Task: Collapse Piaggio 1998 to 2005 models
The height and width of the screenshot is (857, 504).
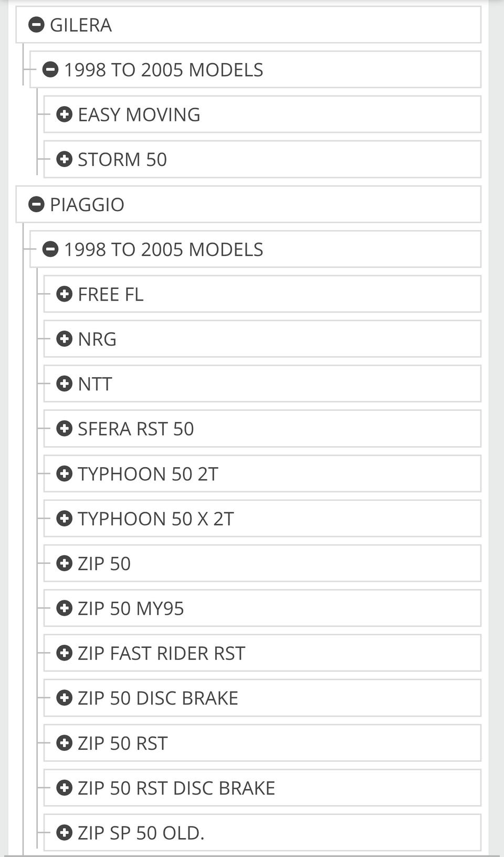Action: [x=50, y=249]
